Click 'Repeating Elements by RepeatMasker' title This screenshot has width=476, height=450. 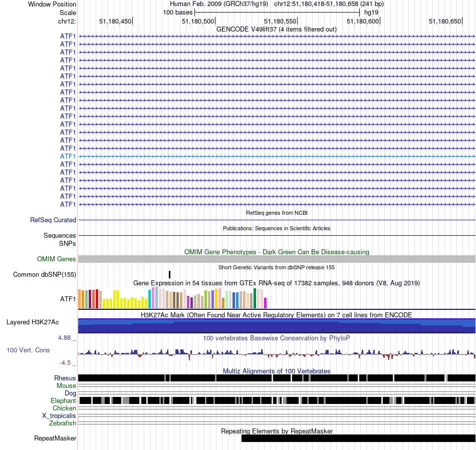[277, 431]
